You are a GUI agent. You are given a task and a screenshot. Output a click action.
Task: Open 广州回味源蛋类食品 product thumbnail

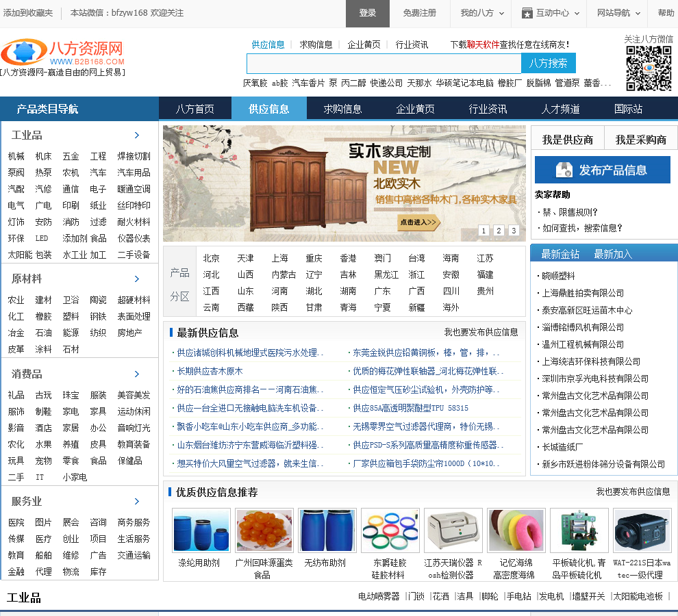coord(264,530)
